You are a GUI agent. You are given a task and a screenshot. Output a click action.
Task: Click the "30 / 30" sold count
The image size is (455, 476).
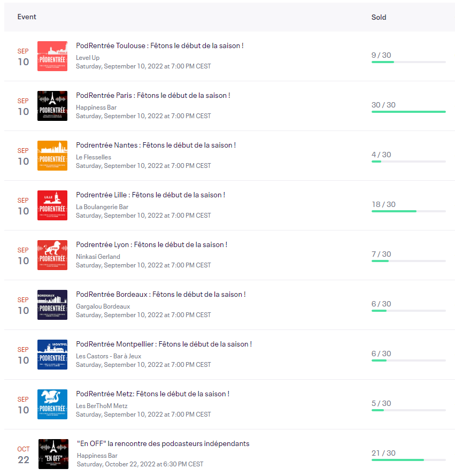point(383,105)
